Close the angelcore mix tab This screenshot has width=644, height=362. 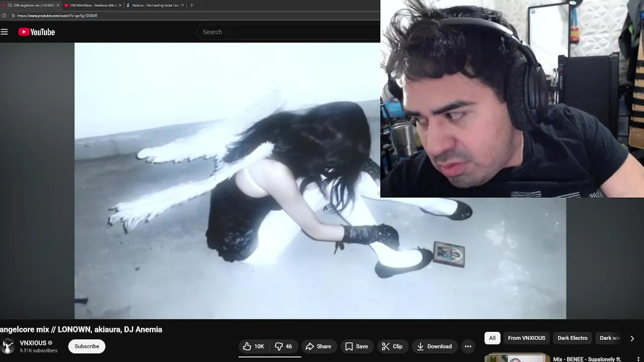click(58, 5)
